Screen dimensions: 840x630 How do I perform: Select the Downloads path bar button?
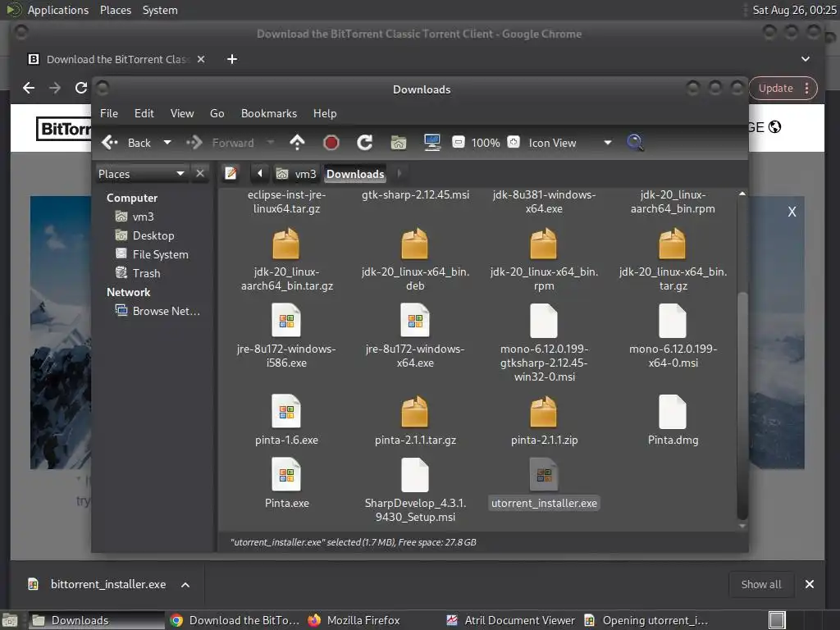(355, 174)
